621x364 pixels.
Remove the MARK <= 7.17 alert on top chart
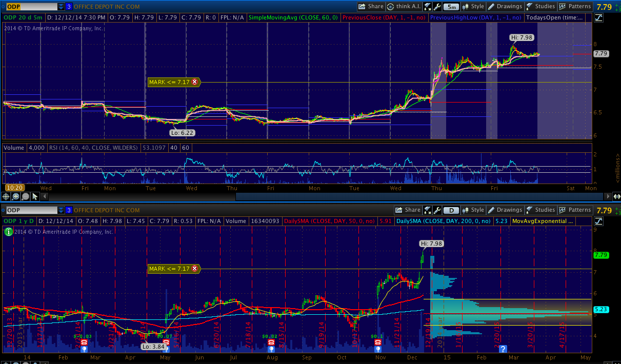click(x=194, y=82)
